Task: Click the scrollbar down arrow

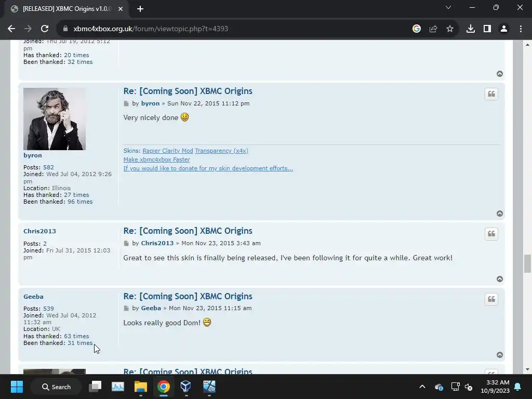Action: pos(527,369)
